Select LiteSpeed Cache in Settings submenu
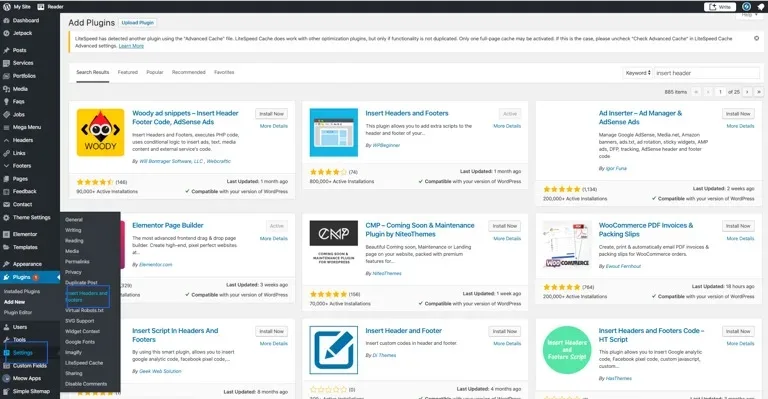768x399 pixels. pyautogui.click(x=84, y=363)
